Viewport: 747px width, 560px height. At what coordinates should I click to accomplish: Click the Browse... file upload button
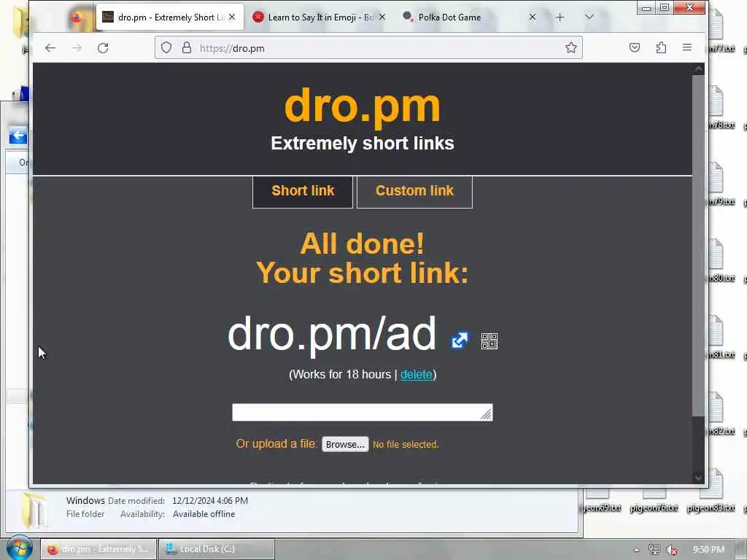click(x=345, y=444)
